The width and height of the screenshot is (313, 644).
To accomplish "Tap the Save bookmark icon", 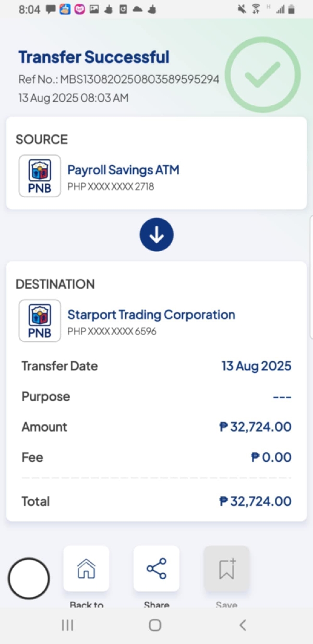I will point(226,568).
